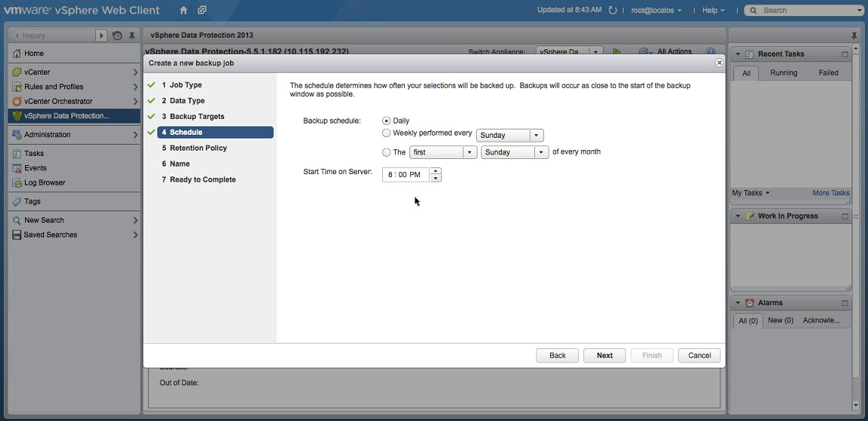The image size is (868, 421).
Task: Click the new window icon beside home
Action: click(202, 10)
